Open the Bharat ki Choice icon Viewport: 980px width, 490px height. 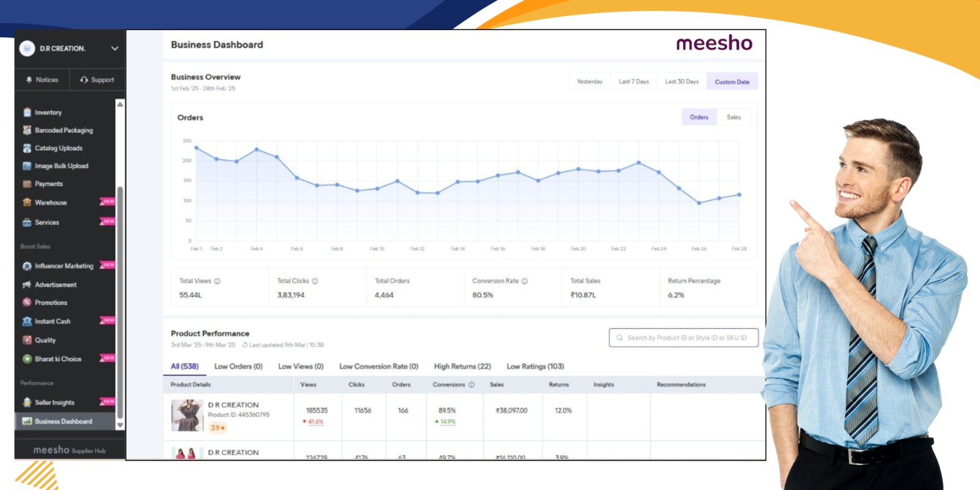[x=27, y=359]
